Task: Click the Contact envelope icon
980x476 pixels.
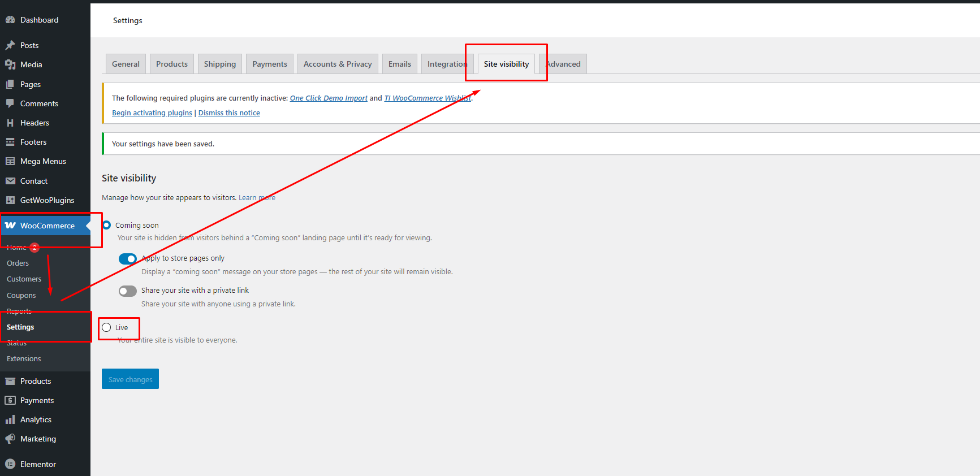Action: [10, 181]
